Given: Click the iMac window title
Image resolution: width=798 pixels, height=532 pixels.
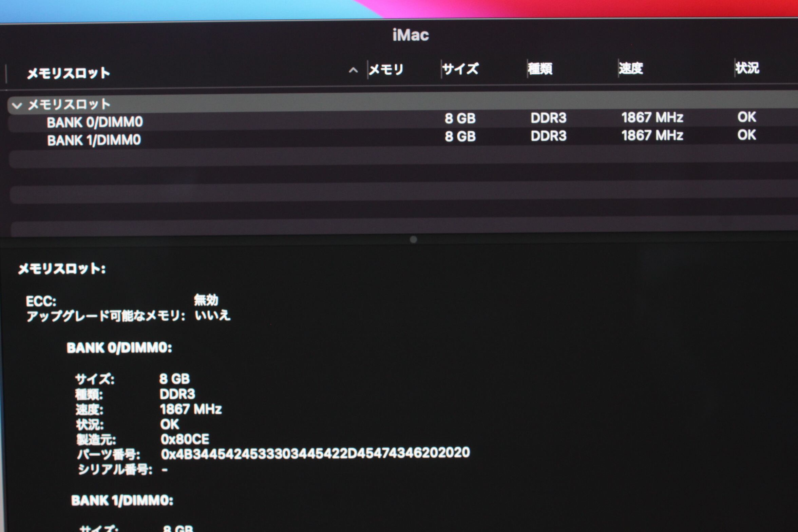Looking at the screenshot, I should (x=411, y=35).
